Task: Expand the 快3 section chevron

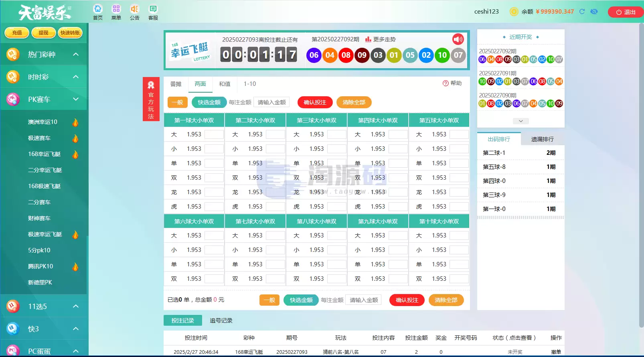Action: coord(76,329)
